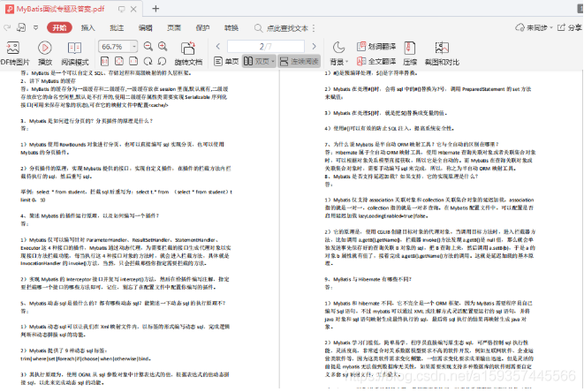The width and height of the screenshot is (584, 392).
Task: Click the right page of the document
Action: (x=429, y=230)
